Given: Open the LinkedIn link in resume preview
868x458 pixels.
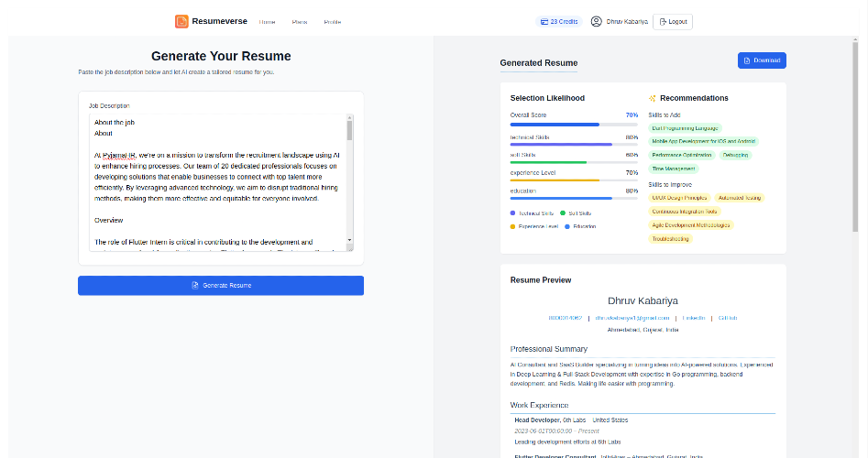Looking at the screenshot, I should [694, 318].
